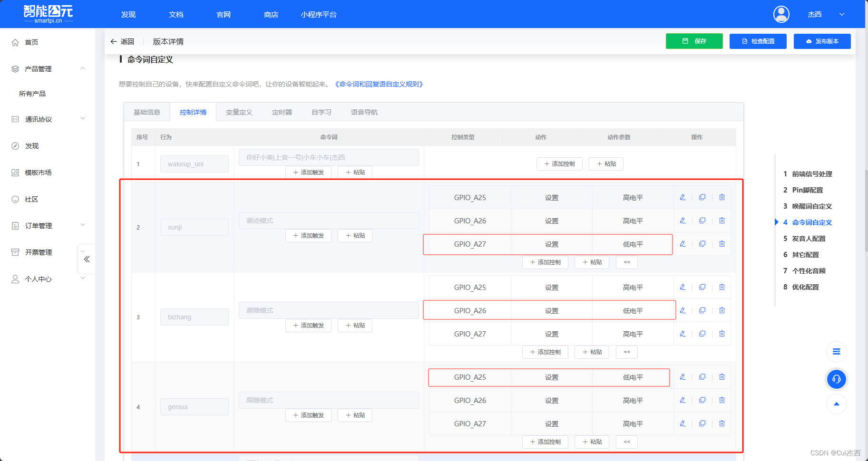Click the 发布版本 button
The height and width of the screenshot is (461, 868).
tap(822, 41)
